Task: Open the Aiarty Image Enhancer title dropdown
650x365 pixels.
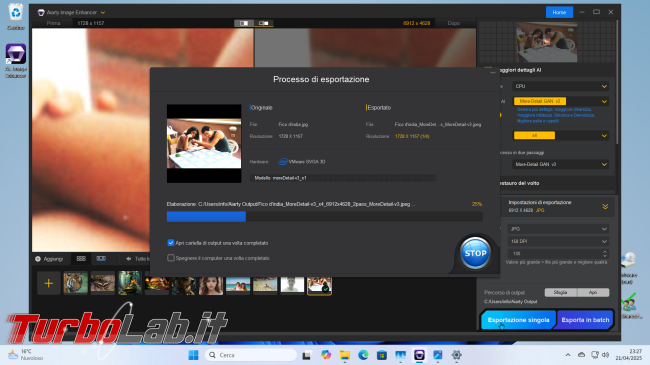Action: click(103, 12)
